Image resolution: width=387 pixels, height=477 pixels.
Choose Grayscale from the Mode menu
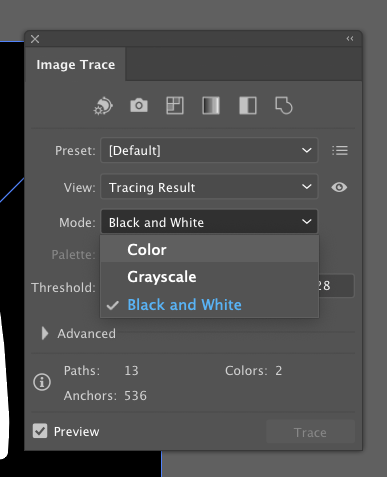(x=210, y=277)
